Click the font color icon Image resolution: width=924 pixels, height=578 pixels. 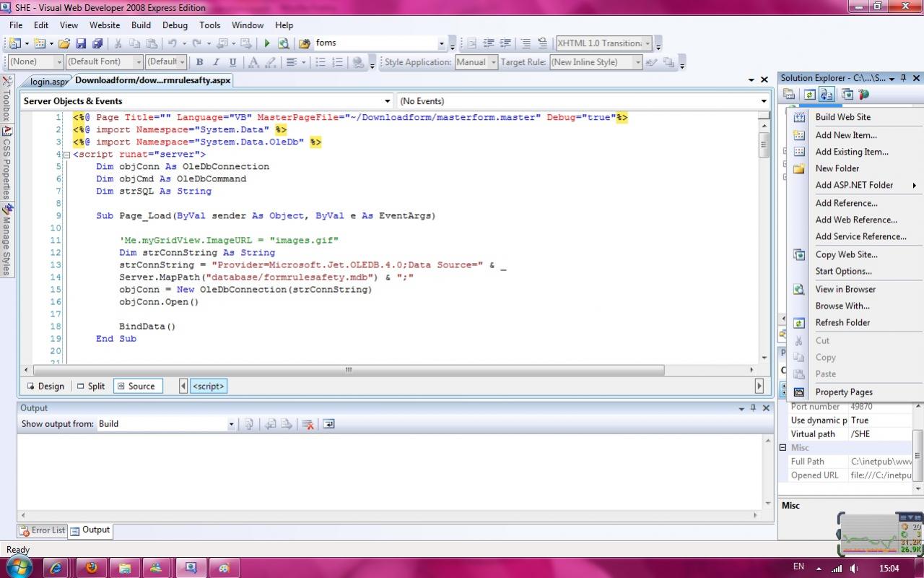(253, 62)
